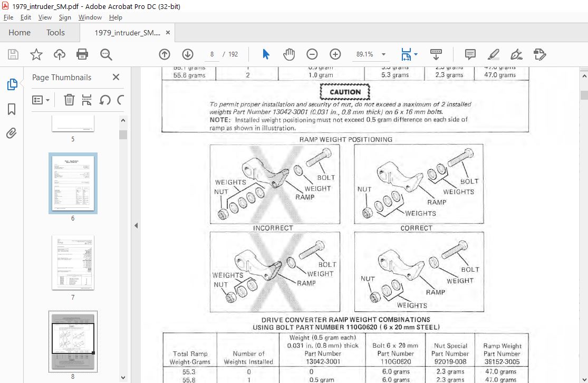Click the stamp tool in the toolbar
The image size is (588, 383).
pos(539,54)
